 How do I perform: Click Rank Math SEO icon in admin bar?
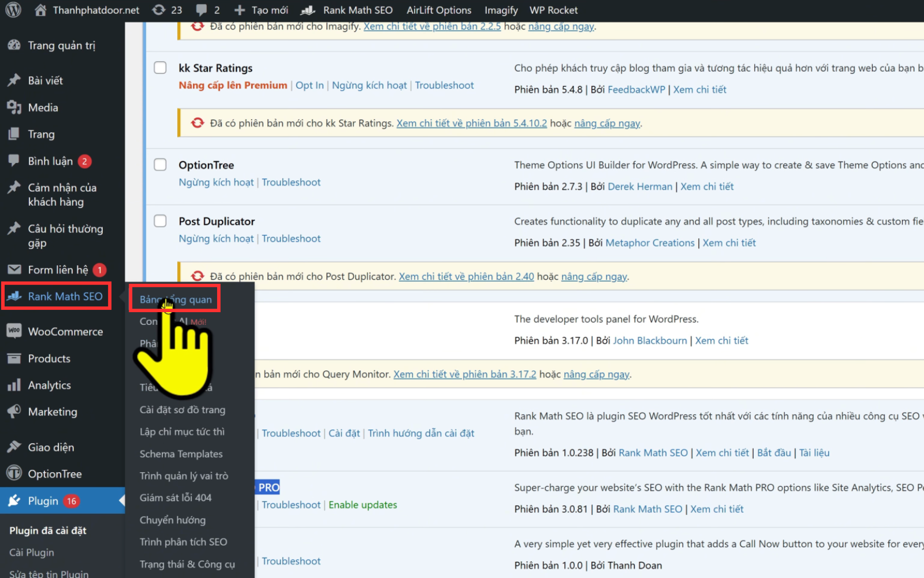(308, 10)
